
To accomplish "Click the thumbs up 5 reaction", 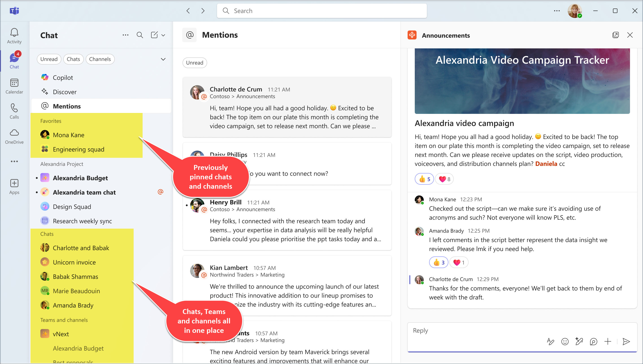I will pyautogui.click(x=424, y=179).
